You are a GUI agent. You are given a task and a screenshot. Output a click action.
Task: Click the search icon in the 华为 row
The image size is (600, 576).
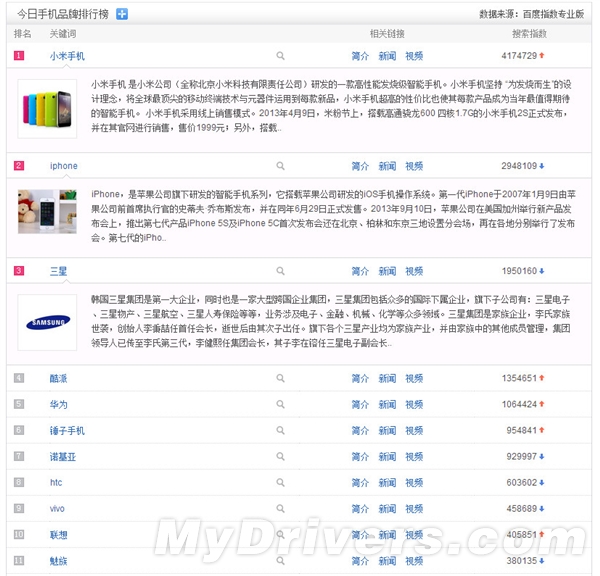(280, 404)
